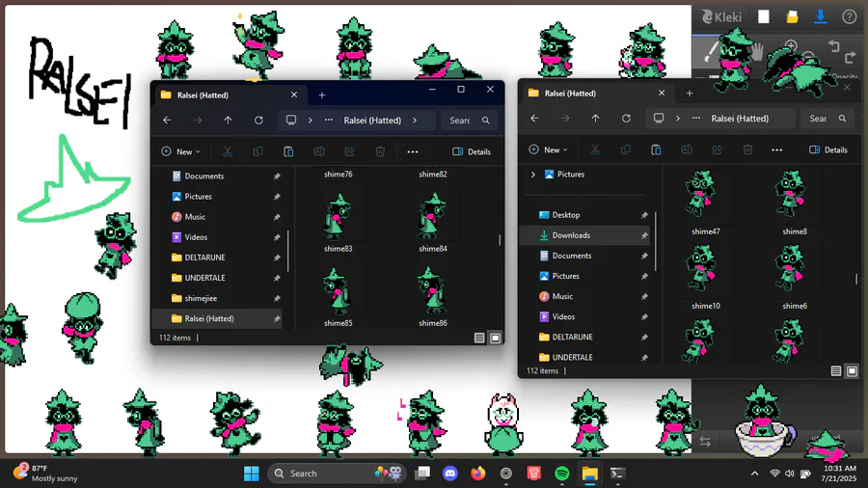The height and width of the screenshot is (488, 868).
Task: Open Kleki help question mark
Action: pyautogui.click(x=849, y=17)
